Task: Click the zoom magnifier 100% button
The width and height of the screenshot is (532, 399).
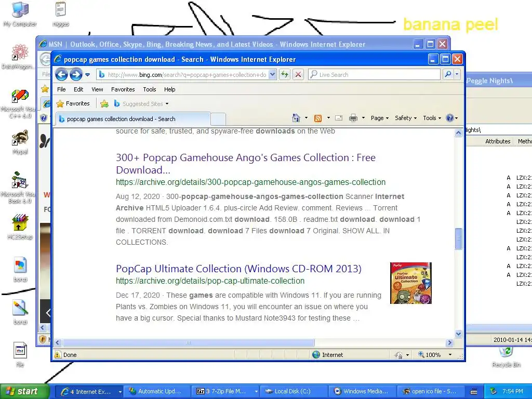Action: (430, 354)
